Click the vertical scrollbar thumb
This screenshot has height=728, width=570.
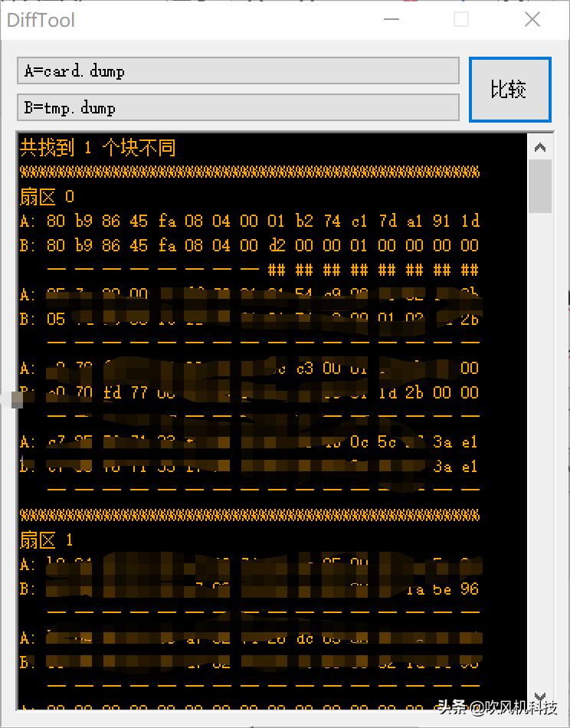540,186
